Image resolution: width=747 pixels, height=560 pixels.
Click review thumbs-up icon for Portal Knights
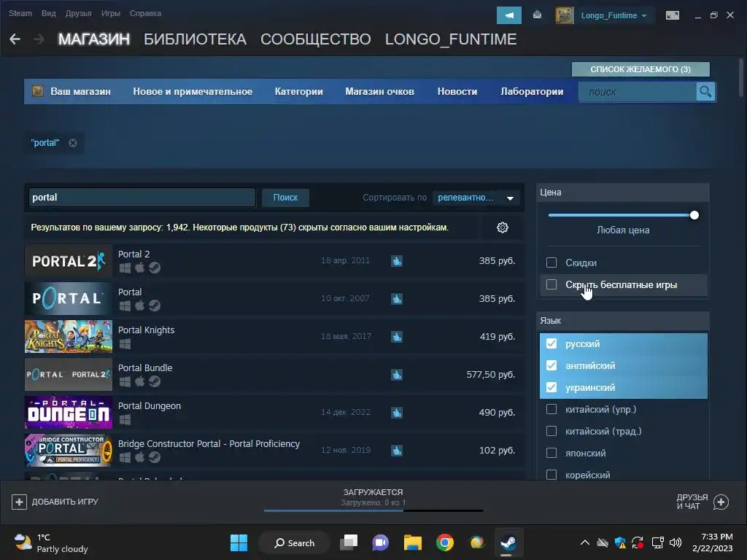click(397, 337)
